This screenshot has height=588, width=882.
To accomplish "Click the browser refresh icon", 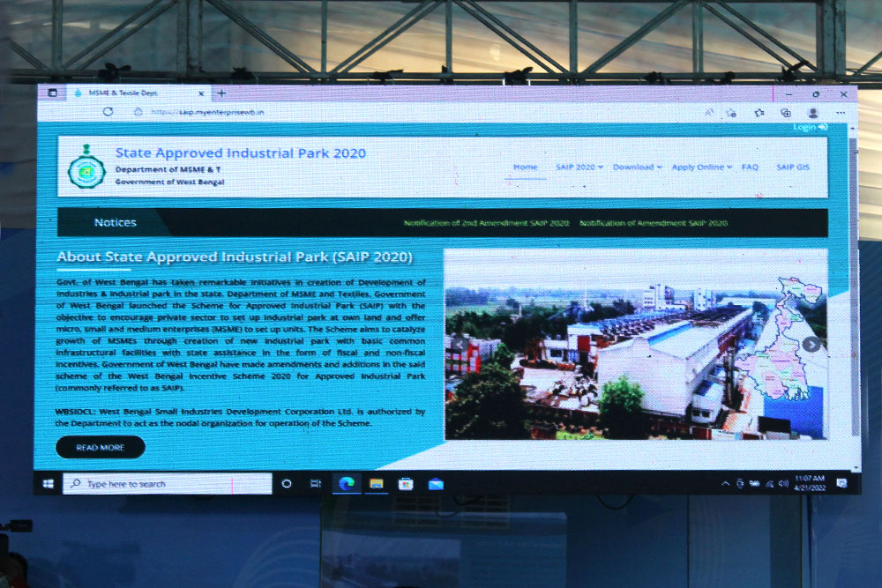I will tap(108, 112).
